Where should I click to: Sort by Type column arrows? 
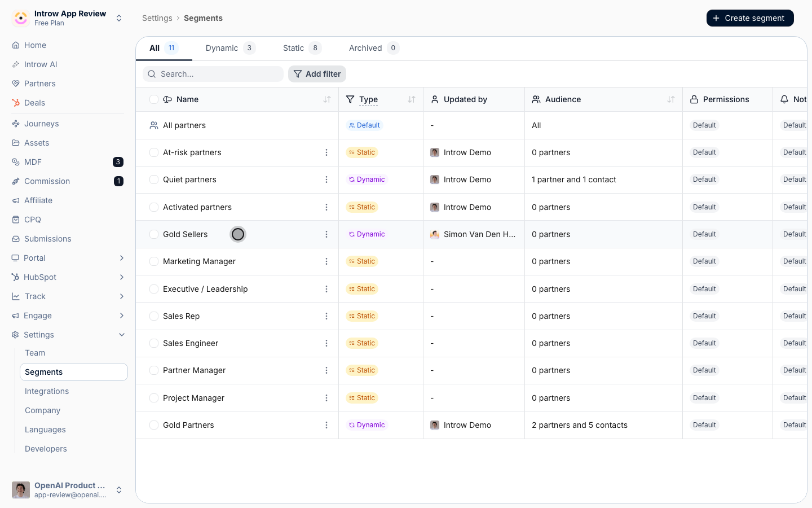coord(412,99)
